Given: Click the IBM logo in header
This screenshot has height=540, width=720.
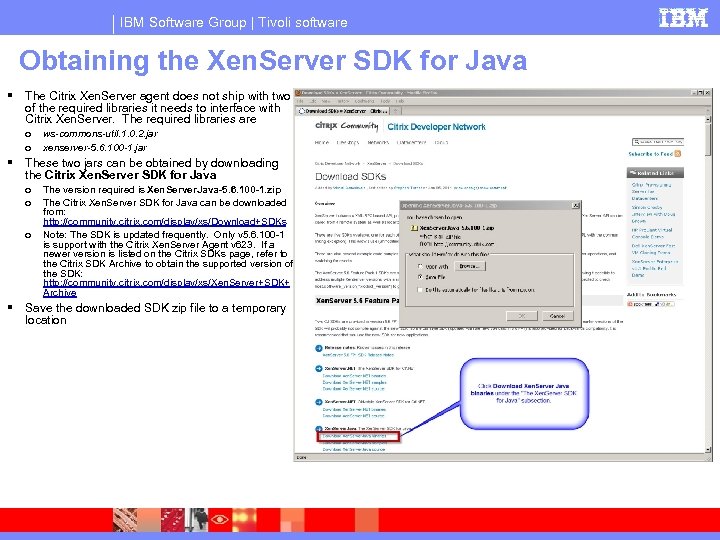Looking at the screenshot, I should [x=683, y=17].
